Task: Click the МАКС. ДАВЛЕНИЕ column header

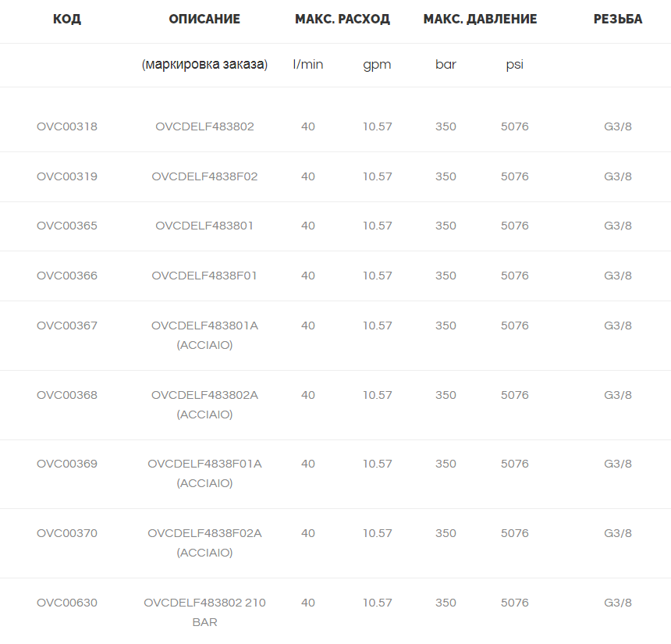Action: pyautogui.click(x=480, y=20)
